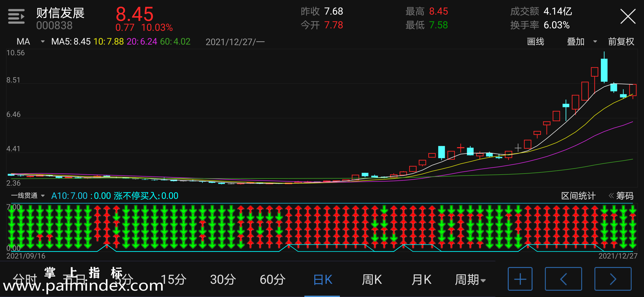Image resolution: width=644 pixels, height=297 pixels.
Task: Open the 周期 period dropdown
Action: tap(470, 280)
